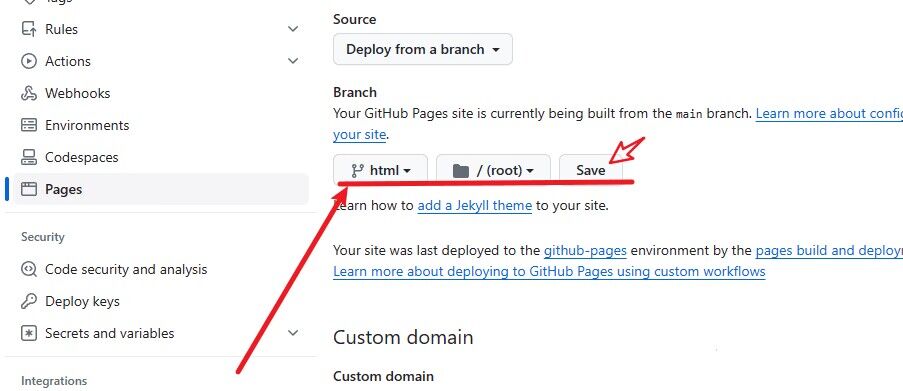
Task: Select Webhooks in settings sidebar
Action: [77, 93]
